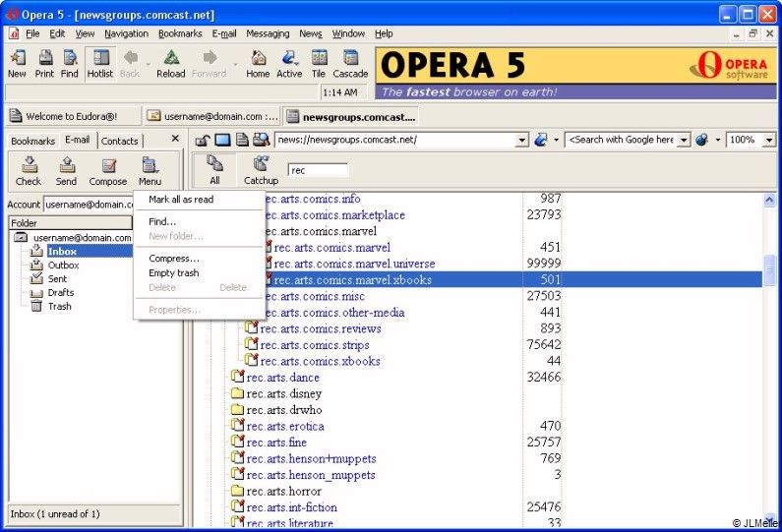Open the e-mail panel Menu icon
Screen dimensions: 782x532
coord(150,171)
